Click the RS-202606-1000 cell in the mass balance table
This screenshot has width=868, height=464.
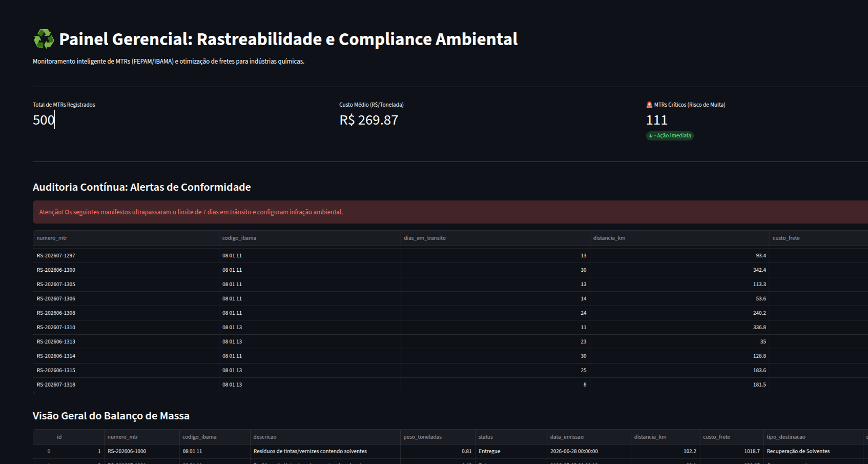(x=141, y=451)
